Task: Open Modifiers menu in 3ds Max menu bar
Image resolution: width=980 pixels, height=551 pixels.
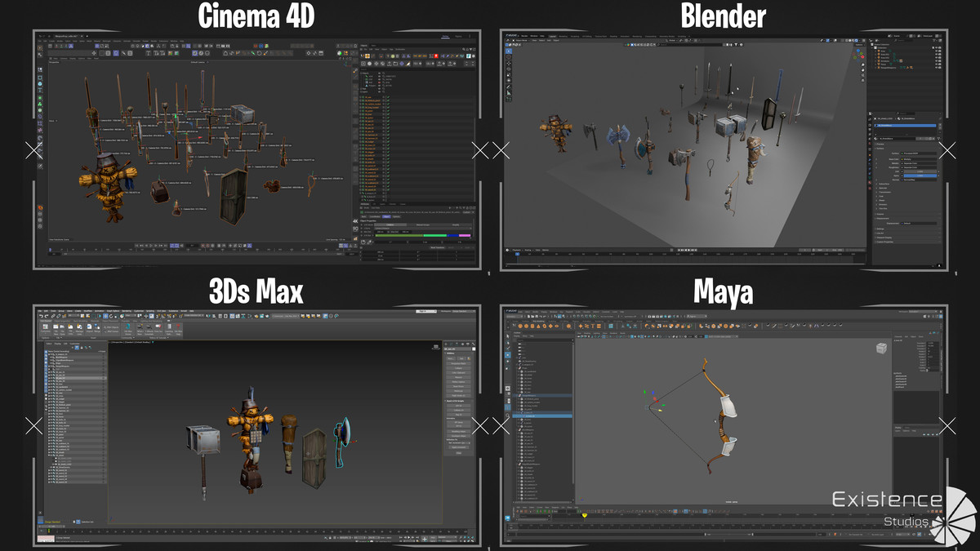Action: click(88, 311)
